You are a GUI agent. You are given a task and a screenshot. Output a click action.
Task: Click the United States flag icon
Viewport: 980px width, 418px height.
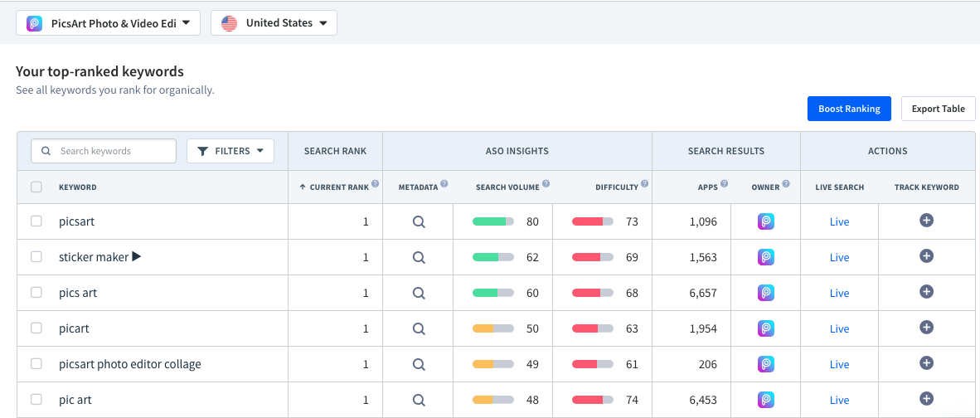click(x=230, y=24)
